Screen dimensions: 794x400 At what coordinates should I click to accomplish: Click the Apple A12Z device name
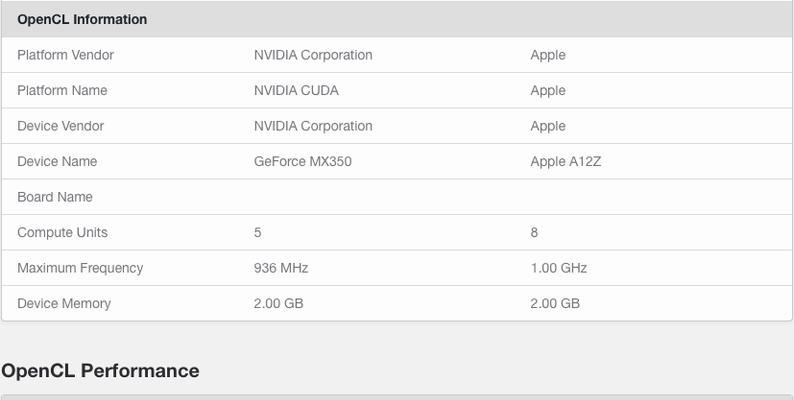coord(566,161)
